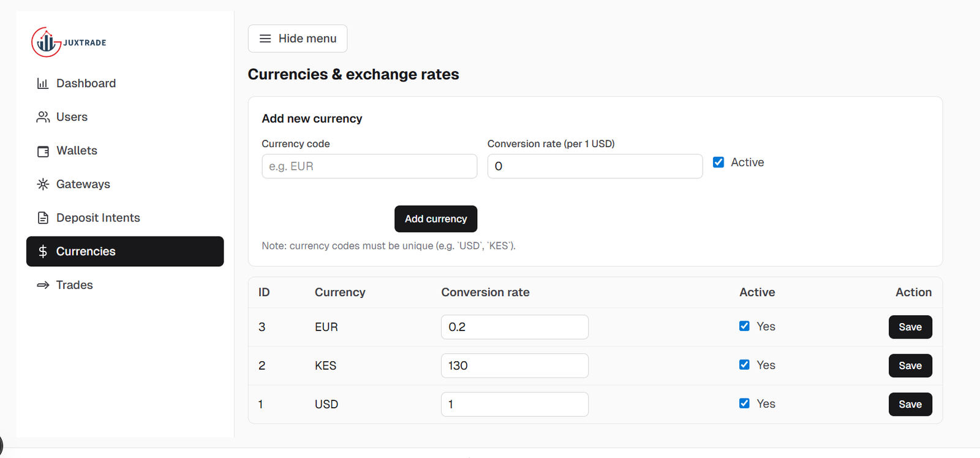980x458 pixels.
Task: Uncheck Active checkbox for new currency
Action: point(718,162)
